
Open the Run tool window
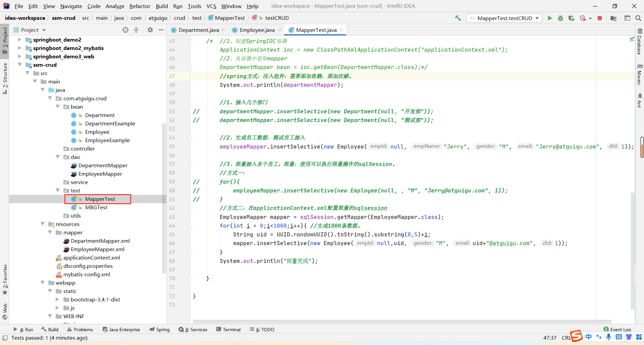pyautogui.click(x=23, y=330)
